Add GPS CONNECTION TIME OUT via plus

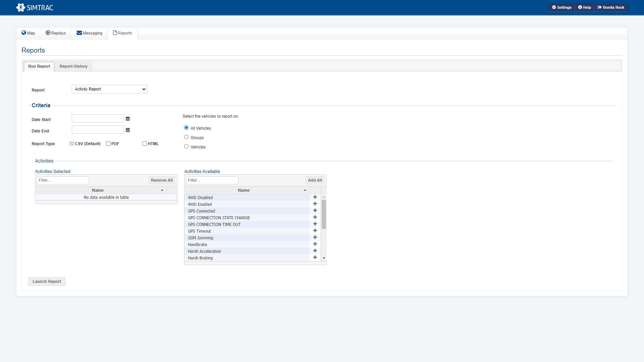(315, 224)
